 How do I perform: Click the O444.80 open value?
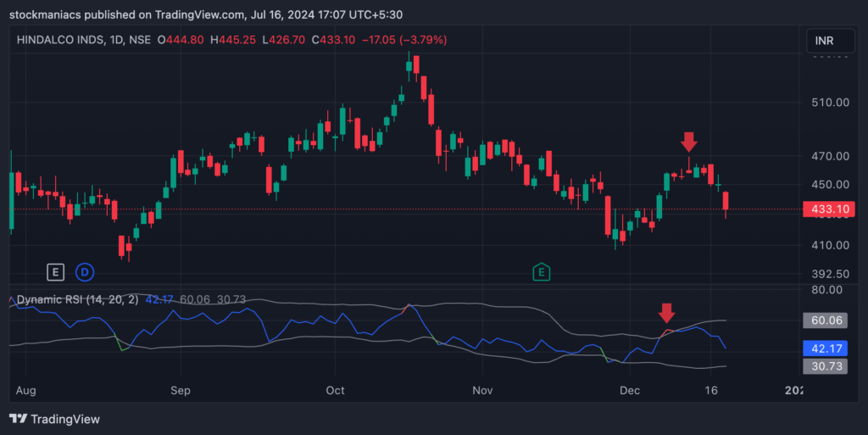(x=181, y=40)
